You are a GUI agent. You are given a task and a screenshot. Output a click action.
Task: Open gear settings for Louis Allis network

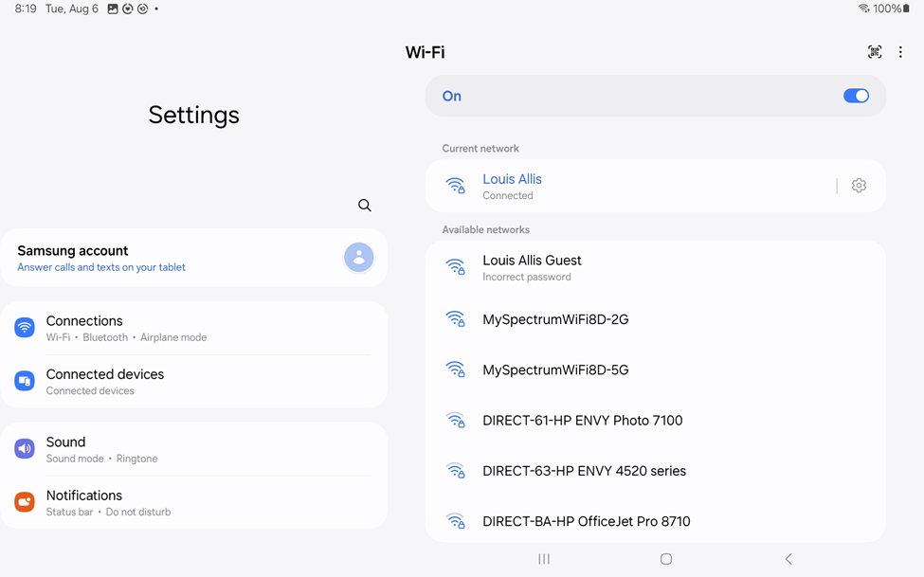coord(859,186)
